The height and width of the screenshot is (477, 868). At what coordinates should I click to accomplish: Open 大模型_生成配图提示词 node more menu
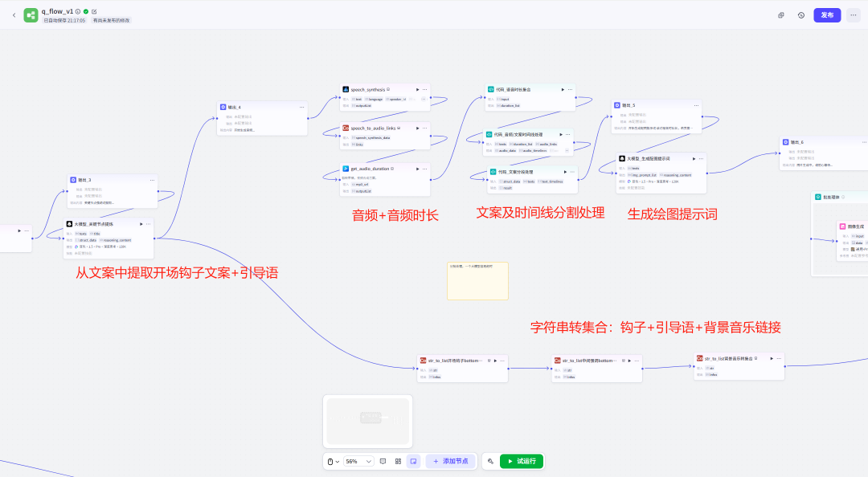pos(702,159)
